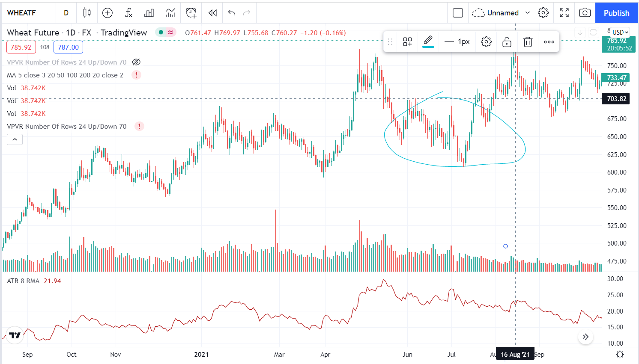Delete the drawing with the trash icon

point(528,42)
